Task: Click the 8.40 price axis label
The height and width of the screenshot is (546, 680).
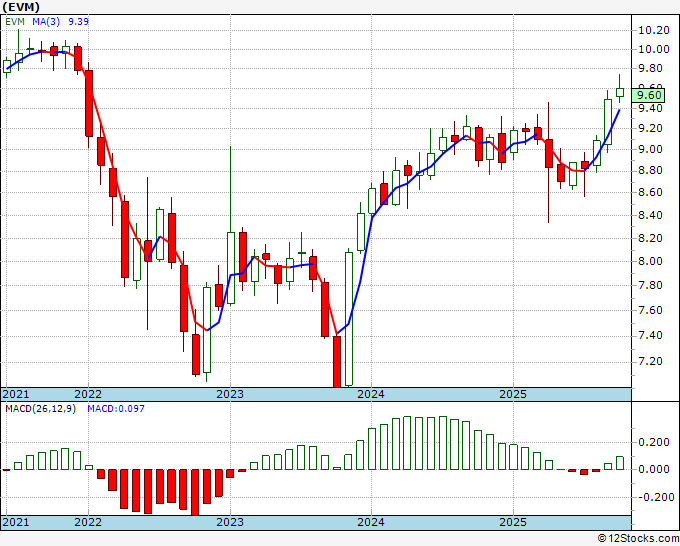Action: (x=651, y=215)
